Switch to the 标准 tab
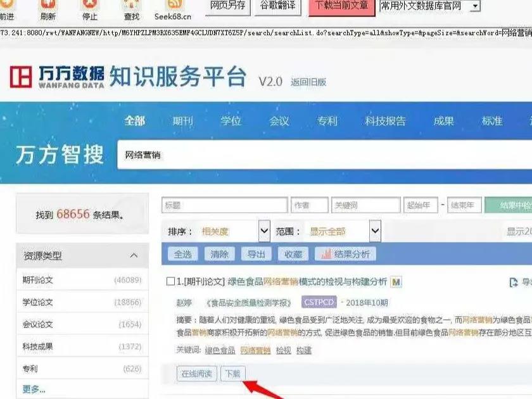This screenshot has width=532, height=399. (x=492, y=121)
